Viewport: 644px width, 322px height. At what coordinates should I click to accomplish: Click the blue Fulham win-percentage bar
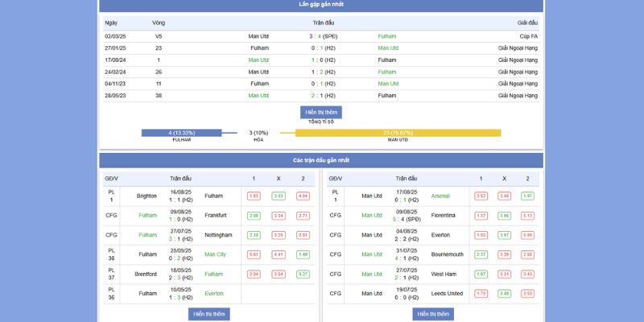182,133
